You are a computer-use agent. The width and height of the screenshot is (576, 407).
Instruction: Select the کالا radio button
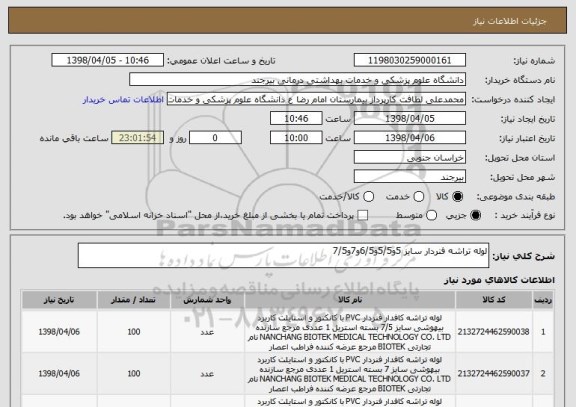pyautogui.click(x=457, y=197)
